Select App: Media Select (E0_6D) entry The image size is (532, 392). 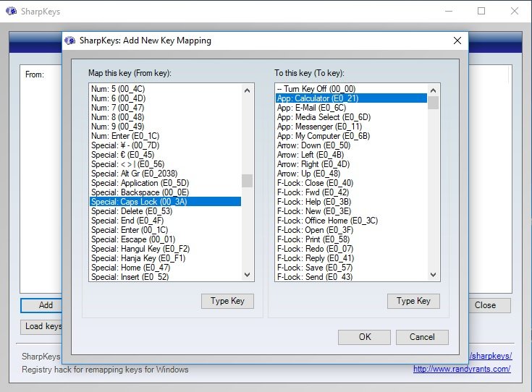point(351,117)
